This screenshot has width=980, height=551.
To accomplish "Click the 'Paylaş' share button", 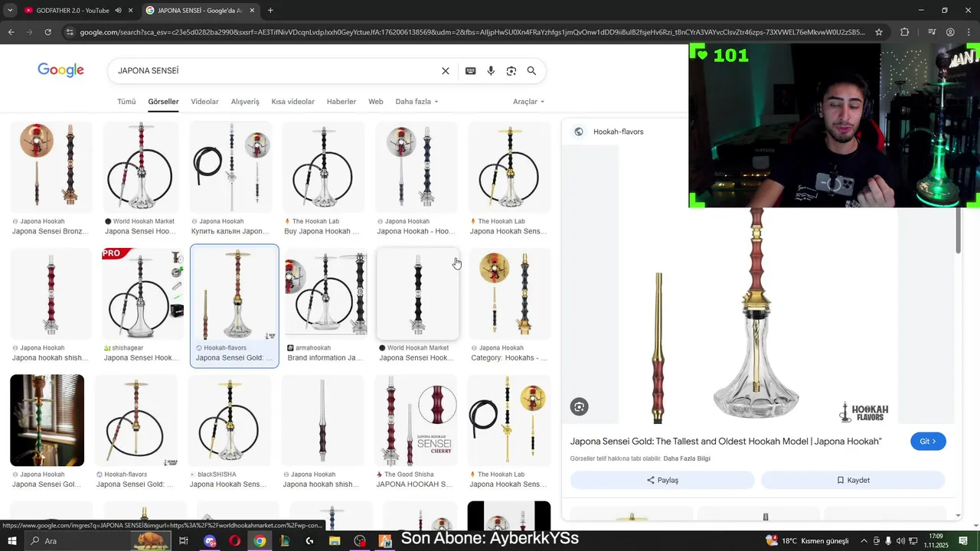I will coord(662,480).
